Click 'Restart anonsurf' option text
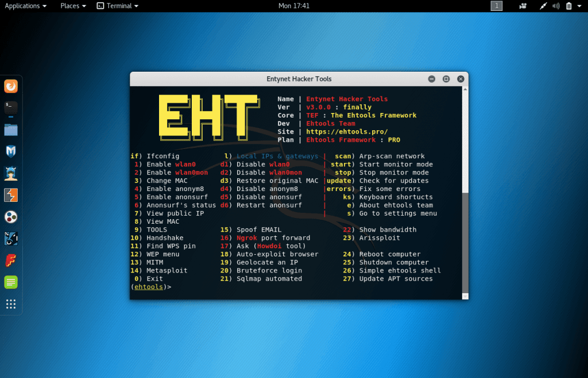The width and height of the screenshot is (588, 378). pyautogui.click(x=269, y=205)
